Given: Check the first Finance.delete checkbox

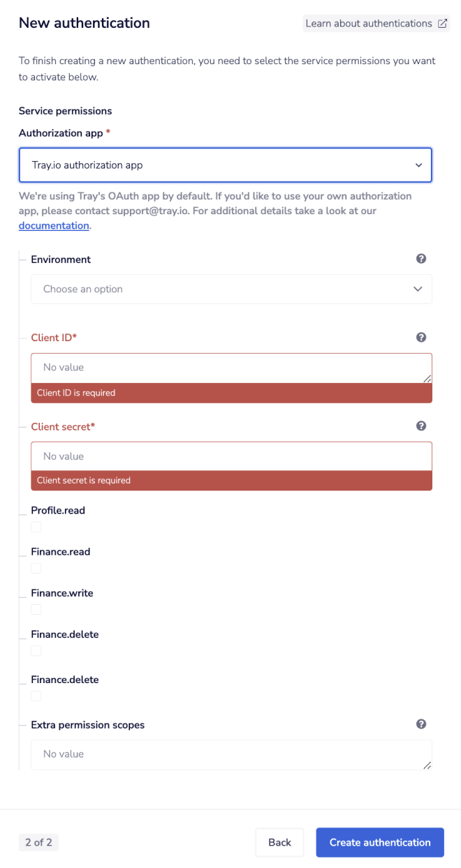Looking at the screenshot, I should 36,650.
